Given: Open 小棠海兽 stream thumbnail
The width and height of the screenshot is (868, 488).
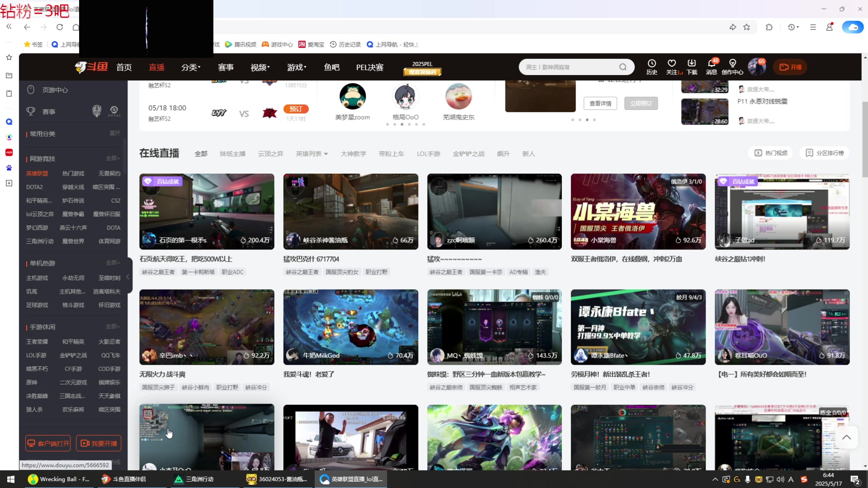Looking at the screenshot, I should (638, 211).
